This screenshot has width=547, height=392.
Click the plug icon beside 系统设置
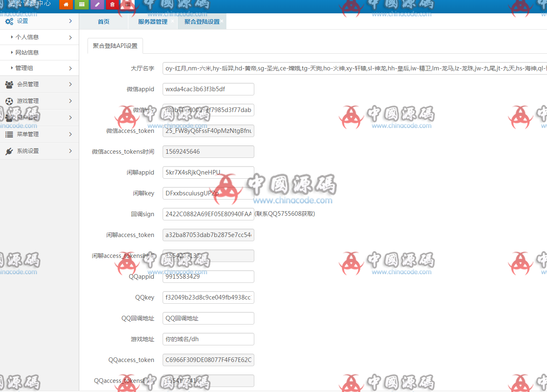(9, 151)
